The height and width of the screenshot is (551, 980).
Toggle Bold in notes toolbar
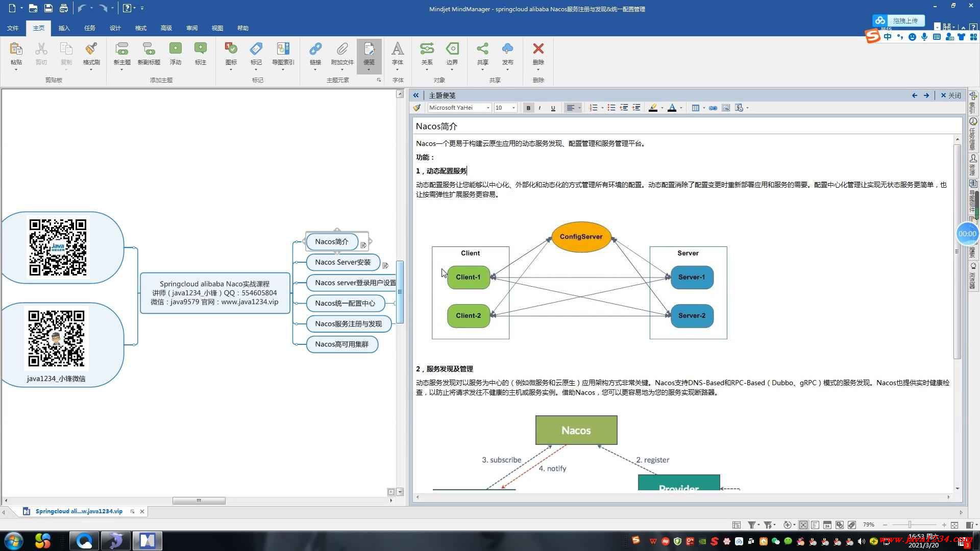[x=528, y=108]
